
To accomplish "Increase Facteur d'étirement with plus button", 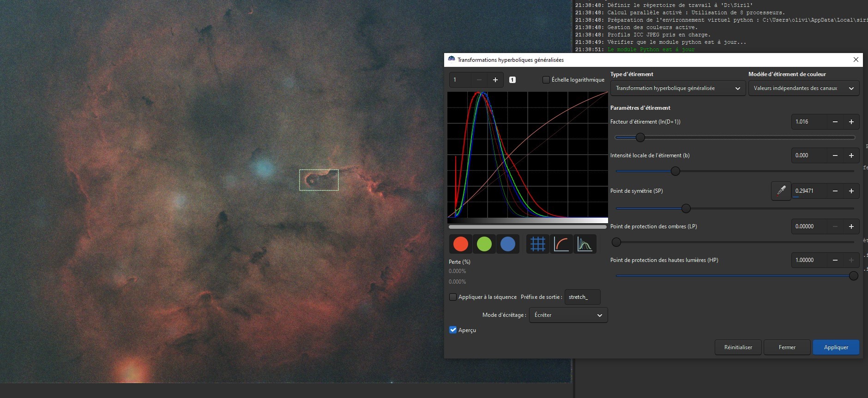I will point(851,122).
